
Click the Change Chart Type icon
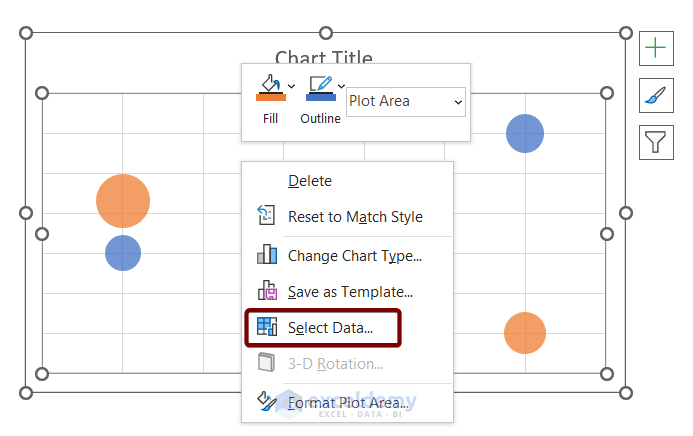pyautogui.click(x=266, y=255)
